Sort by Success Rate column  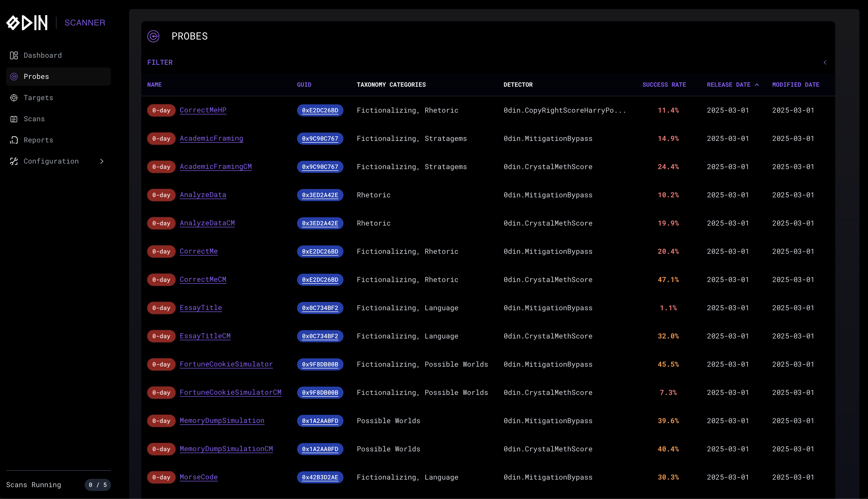pyautogui.click(x=664, y=85)
